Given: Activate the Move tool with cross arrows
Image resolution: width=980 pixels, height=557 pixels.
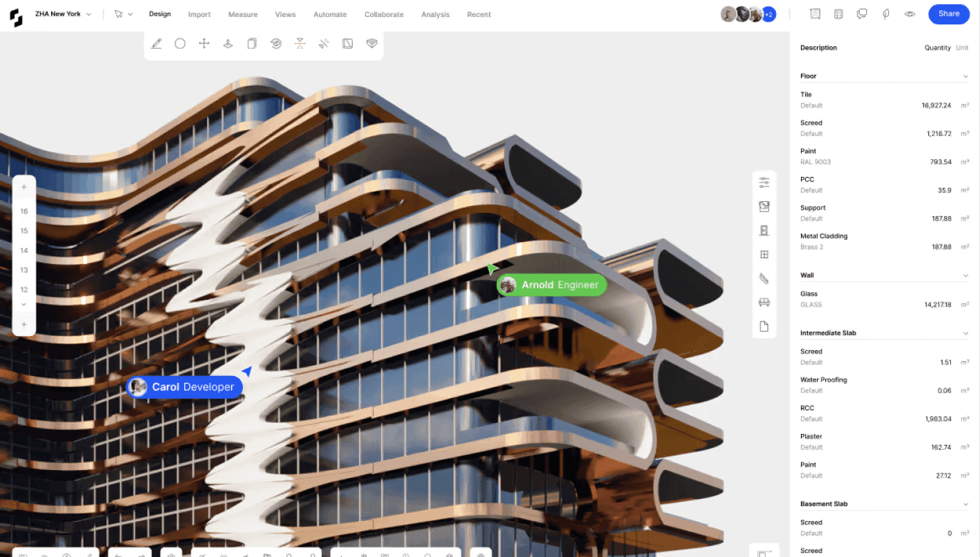Looking at the screenshot, I should coord(203,43).
